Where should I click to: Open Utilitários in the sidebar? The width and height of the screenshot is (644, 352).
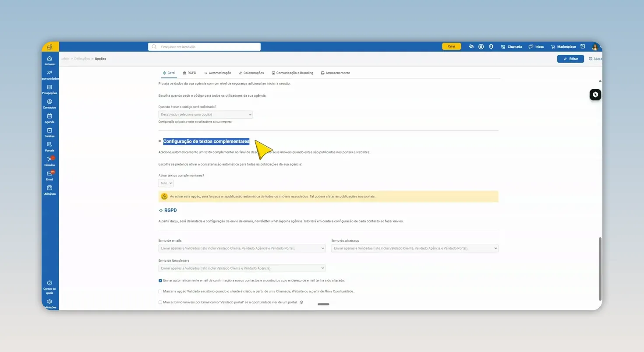[50, 190]
